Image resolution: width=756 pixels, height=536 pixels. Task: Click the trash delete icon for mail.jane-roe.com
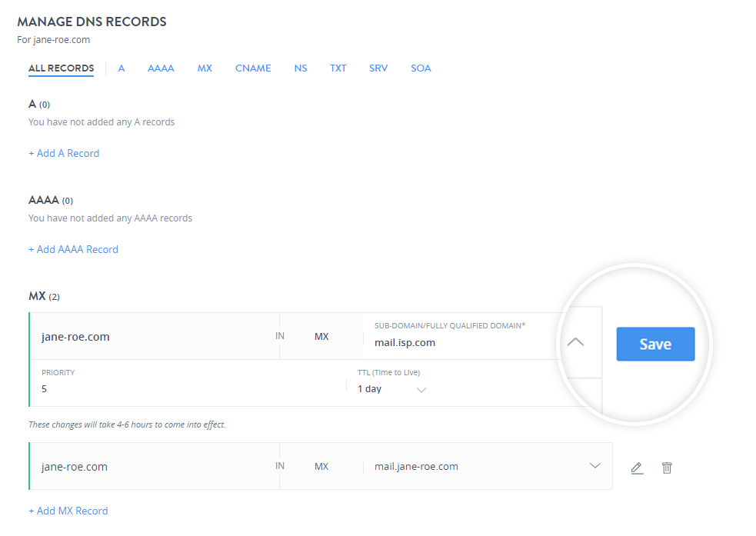667,467
